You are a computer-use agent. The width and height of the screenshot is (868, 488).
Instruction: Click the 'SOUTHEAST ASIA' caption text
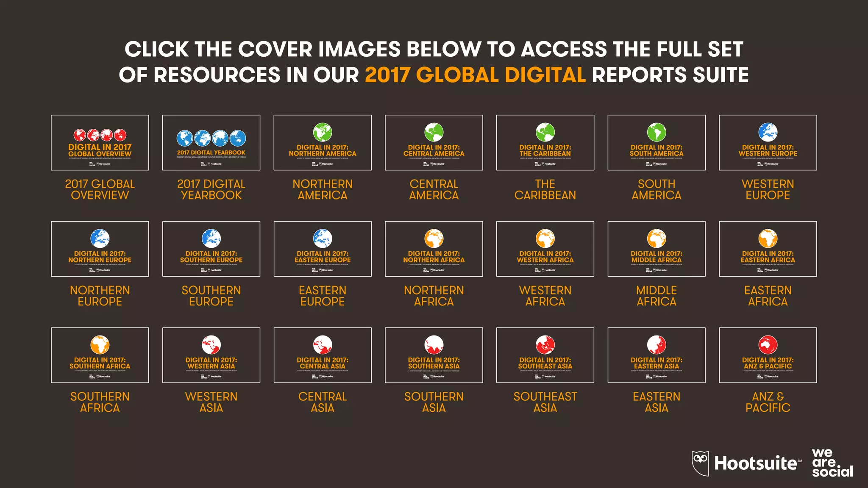pyautogui.click(x=545, y=402)
